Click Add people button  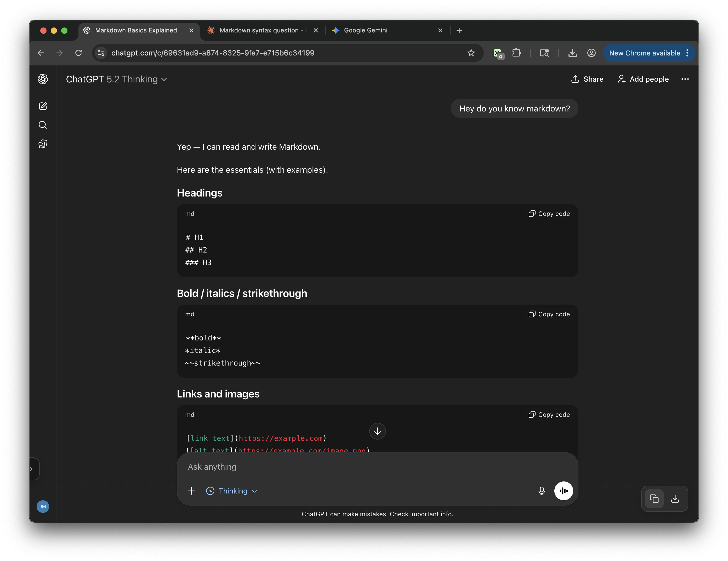pyautogui.click(x=643, y=79)
